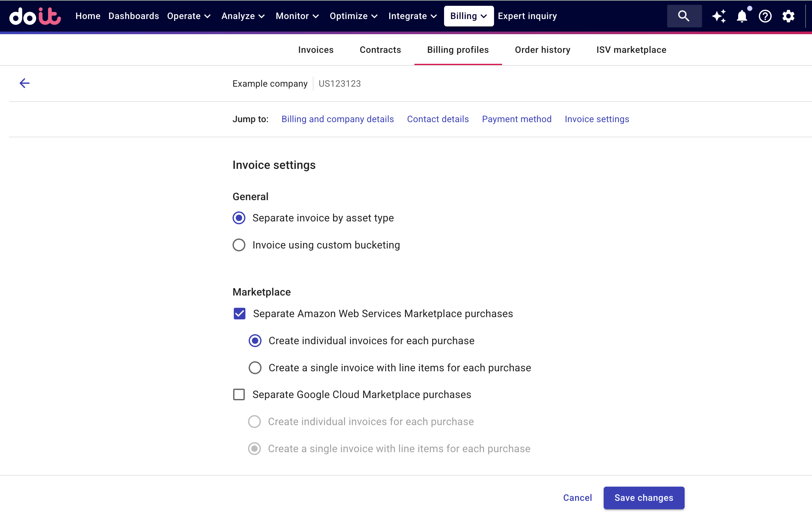This screenshot has width=812, height=515.
Task: Jump to Payment method section
Action: [x=516, y=119]
